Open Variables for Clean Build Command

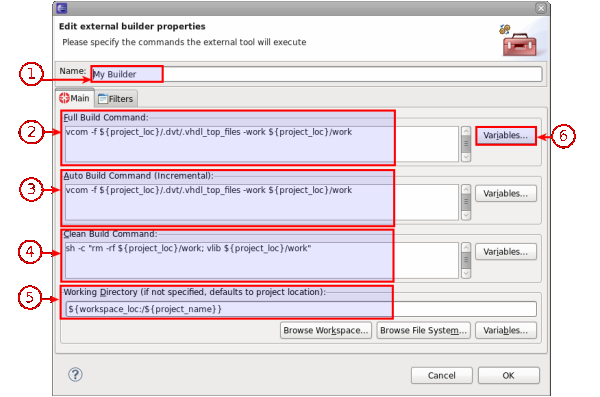pos(505,252)
